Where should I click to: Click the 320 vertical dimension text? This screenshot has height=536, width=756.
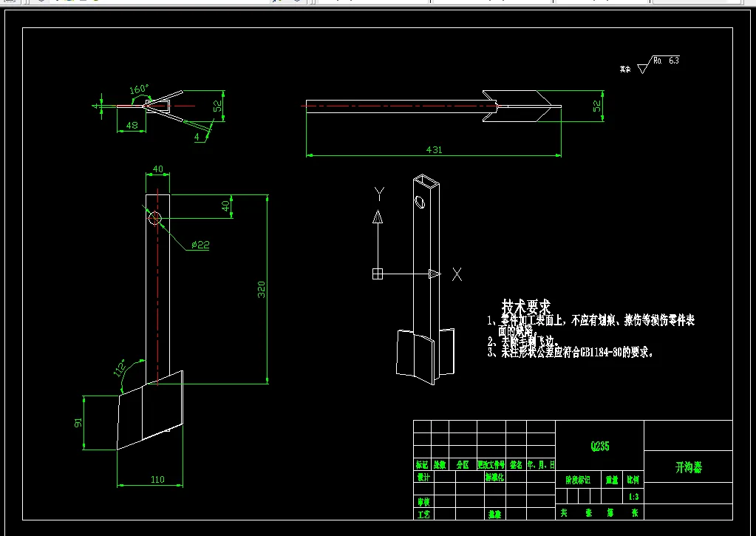click(x=262, y=290)
